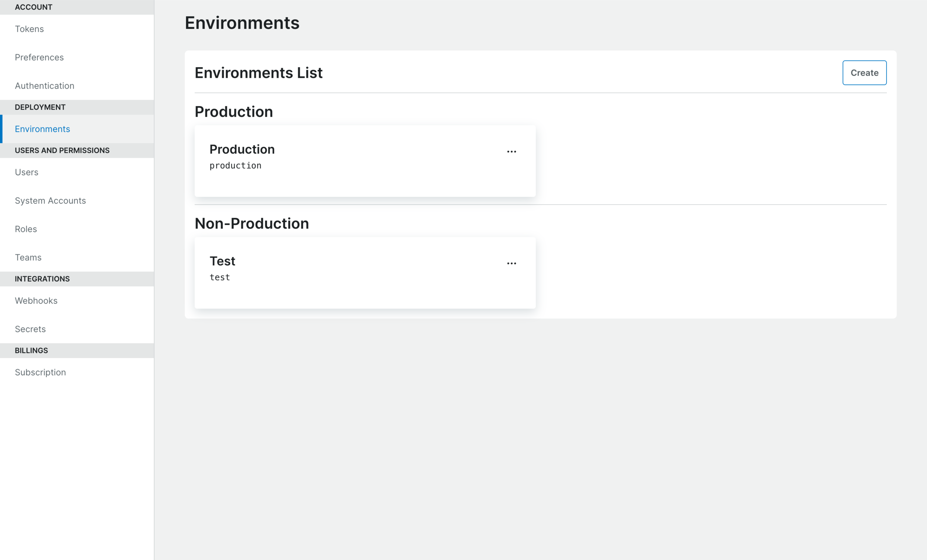Click the Create environment button
The height and width of the screenshot is (560, 927).
(x=864, y=73)
